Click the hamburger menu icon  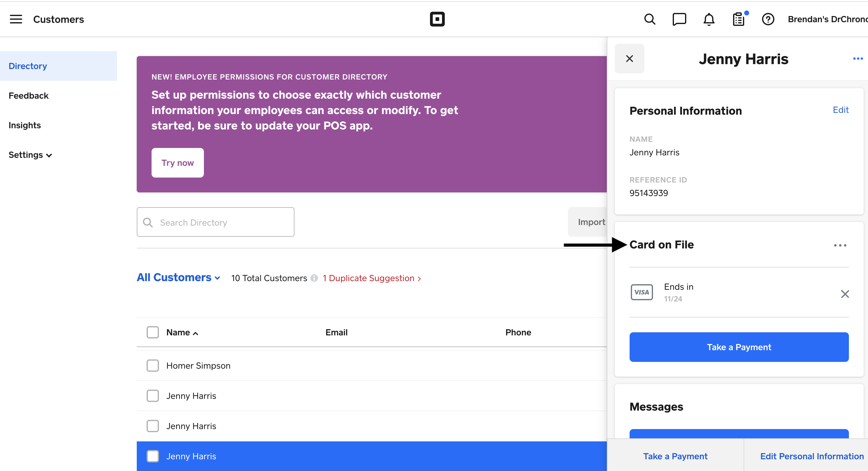[x=16, y=19]
